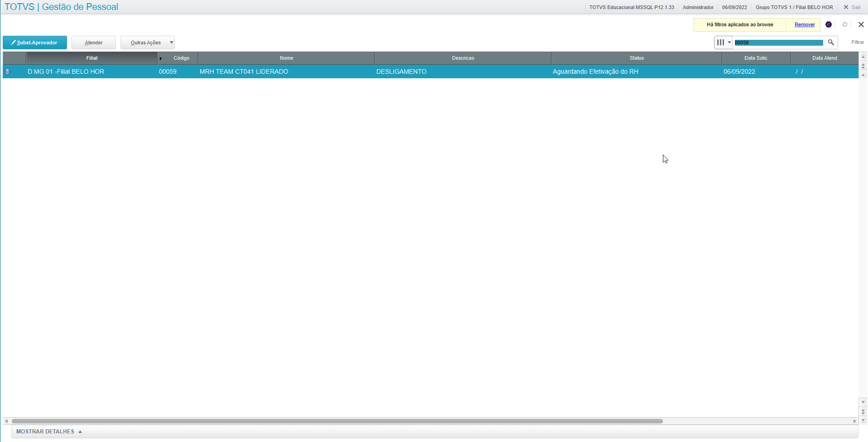
Task: Jump to first record scroll arrow
Action: [x=863, y=57]
